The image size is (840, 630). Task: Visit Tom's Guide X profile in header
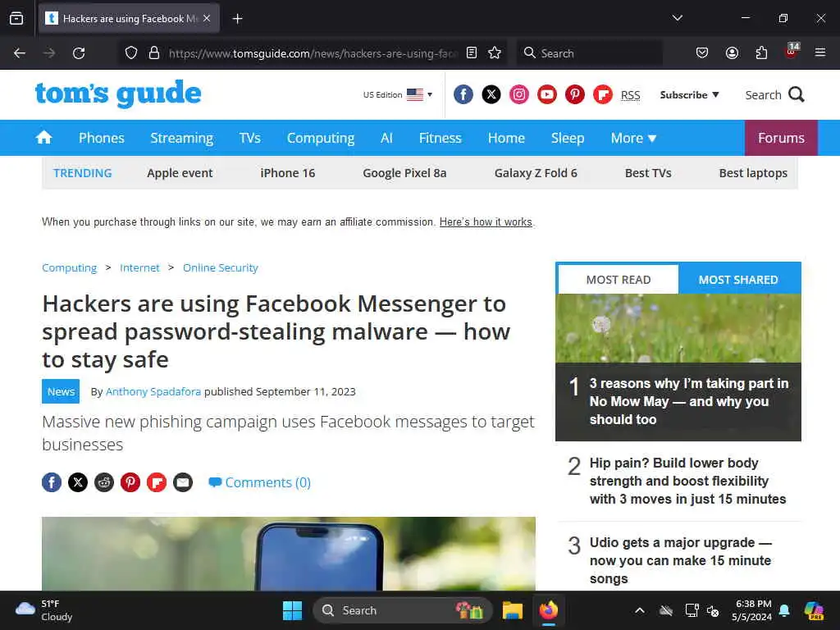(x=491, y=95)
